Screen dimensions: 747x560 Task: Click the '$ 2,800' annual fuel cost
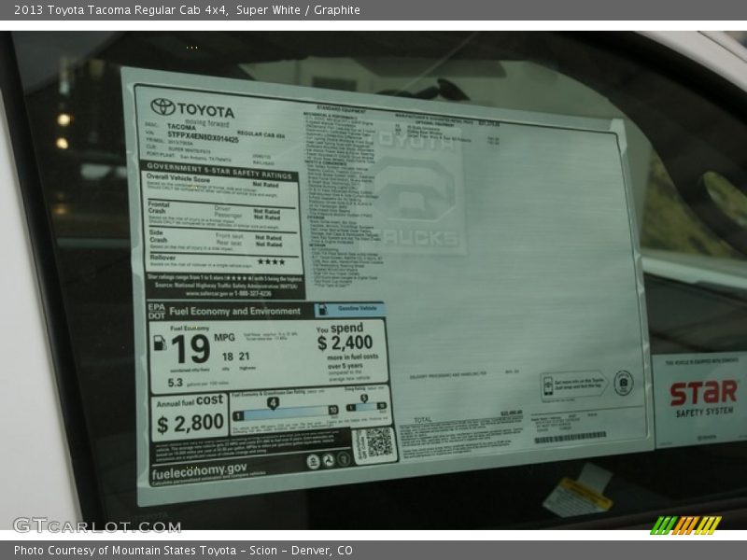(x=190, y=424)
